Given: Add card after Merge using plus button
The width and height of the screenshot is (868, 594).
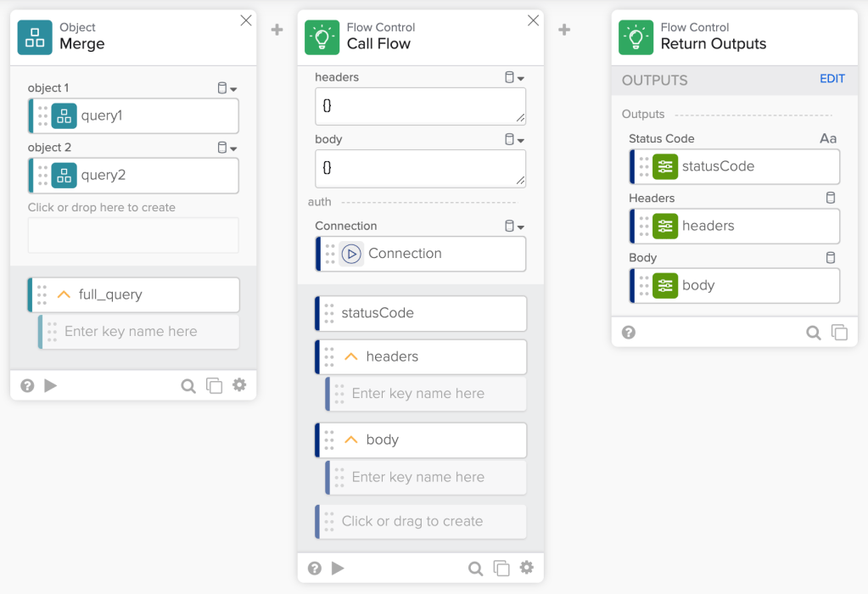Looking at the screenshot, I should pyautogui.click(x=277, y=30).
